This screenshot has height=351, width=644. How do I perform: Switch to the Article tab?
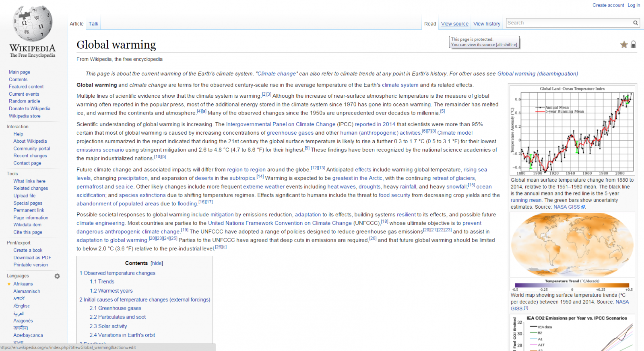[x=76, y=24]
